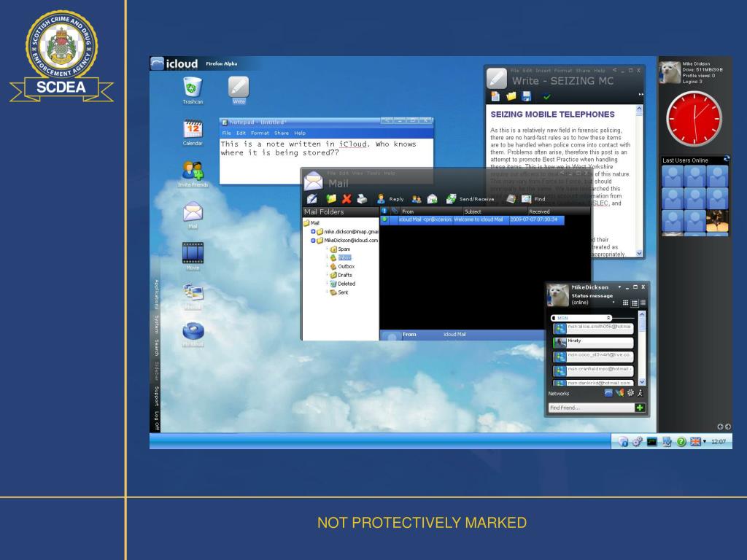
Task: Sort messages by the Received column
Action: [558, 211]
